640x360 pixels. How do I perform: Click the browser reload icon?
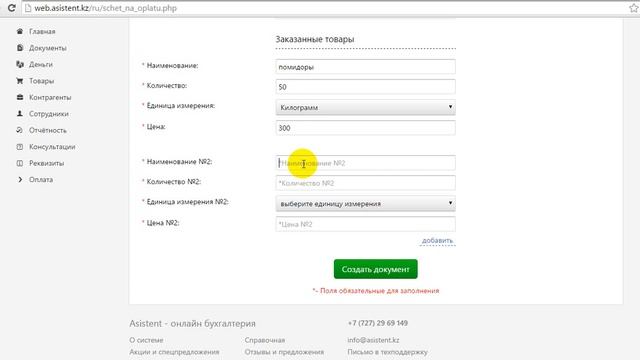[x=11, y=8]
